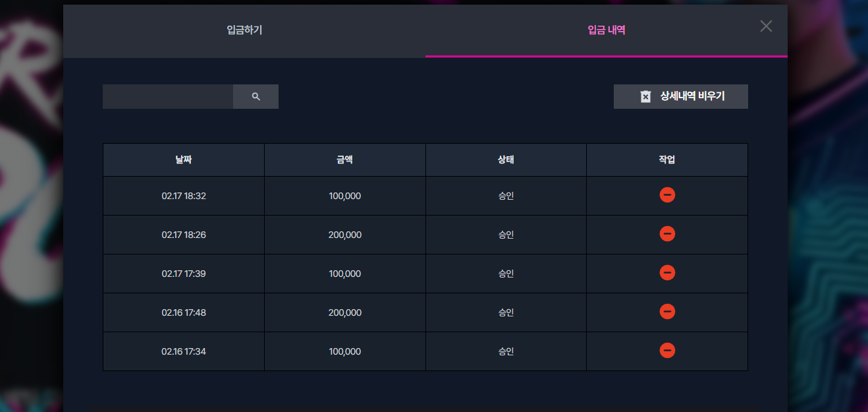Click the 상태 column header

[x=506, y=160]
